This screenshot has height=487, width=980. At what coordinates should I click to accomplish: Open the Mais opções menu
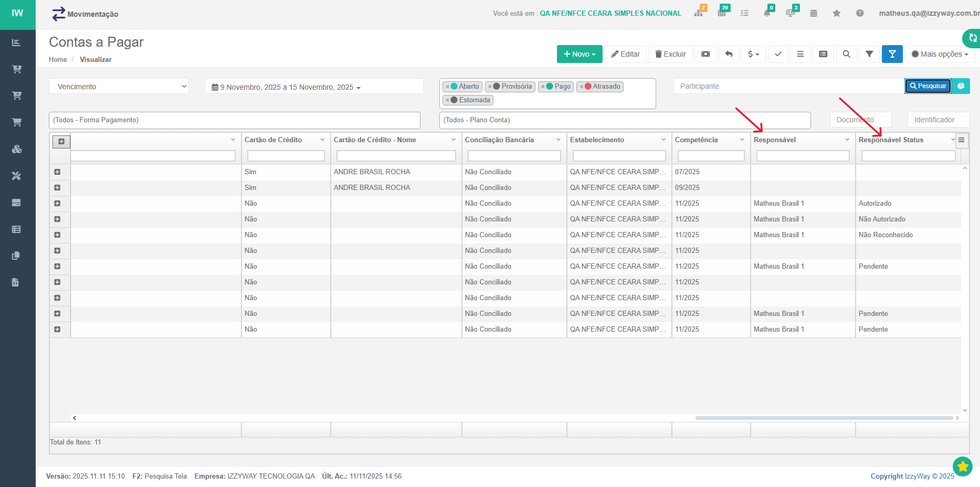940,54
